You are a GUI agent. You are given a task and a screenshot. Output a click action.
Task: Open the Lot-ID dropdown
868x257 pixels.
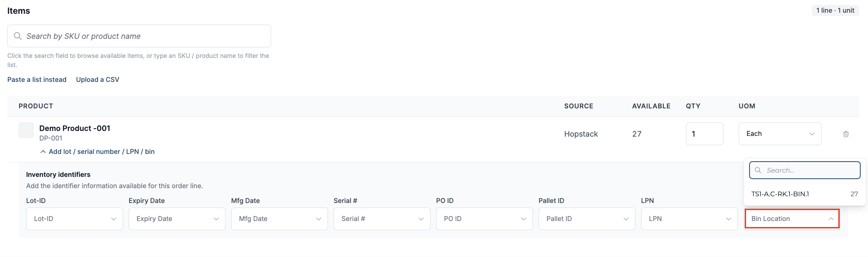(75, 219)
